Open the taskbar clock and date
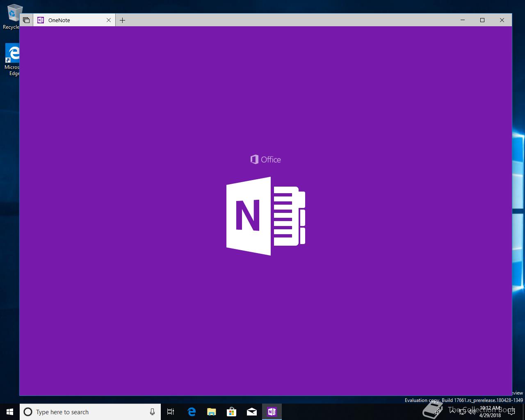Screen dimensions: 525x420 click(x=490, y=412)
